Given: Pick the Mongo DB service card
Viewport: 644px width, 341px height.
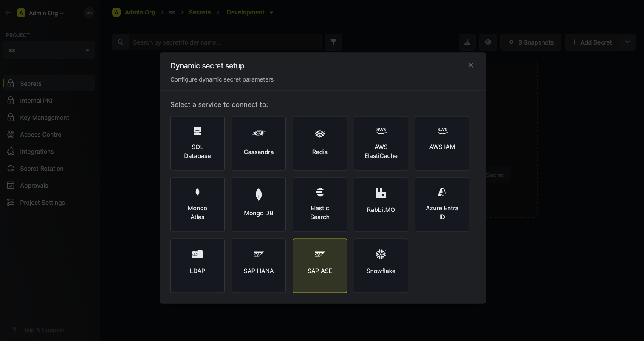Looking at the screenshot, I should (x=259, y=204).
